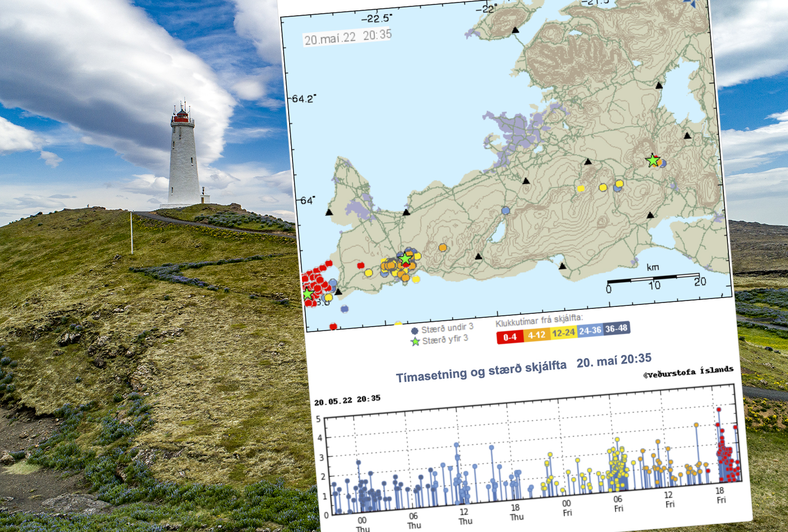
Task: Click the '18 Thu' time axis label
Action: coord(516,512)
